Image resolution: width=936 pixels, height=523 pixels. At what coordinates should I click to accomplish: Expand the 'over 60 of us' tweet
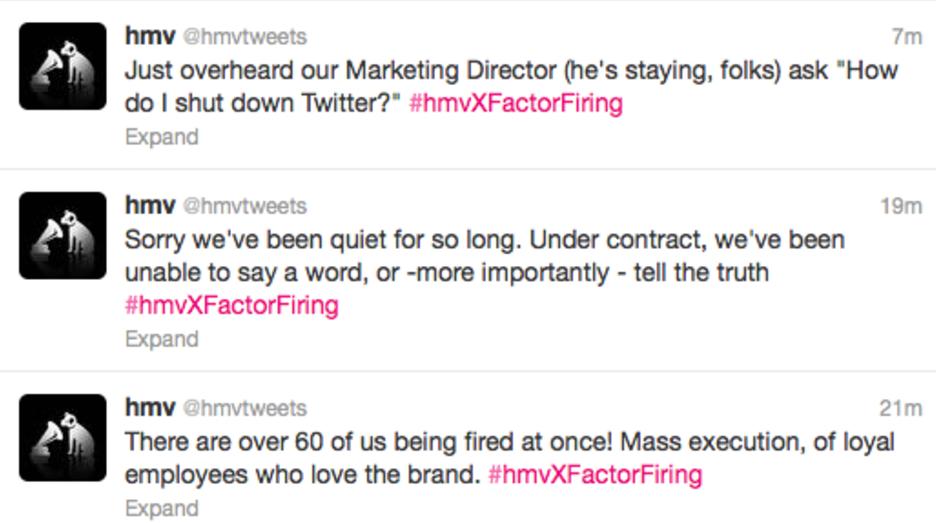(161, 508)
